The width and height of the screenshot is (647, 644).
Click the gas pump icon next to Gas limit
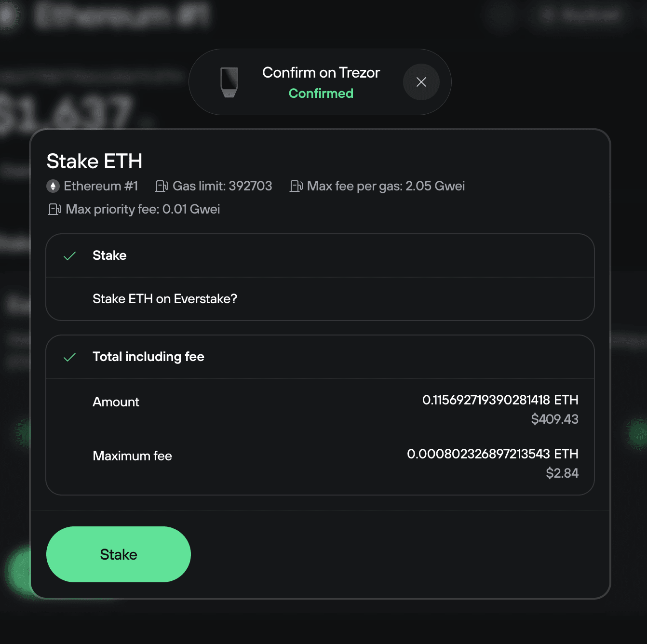pyautogui.click(x=162, y=186)
